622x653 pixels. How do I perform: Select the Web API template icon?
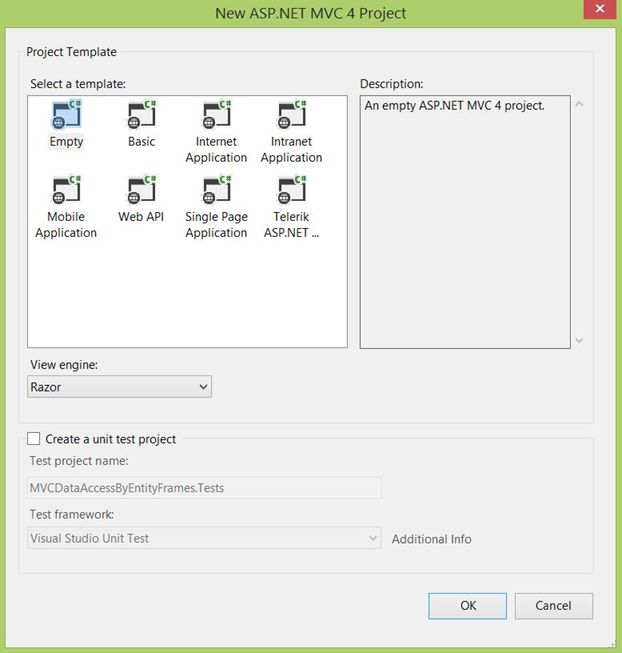pos(142,189)
